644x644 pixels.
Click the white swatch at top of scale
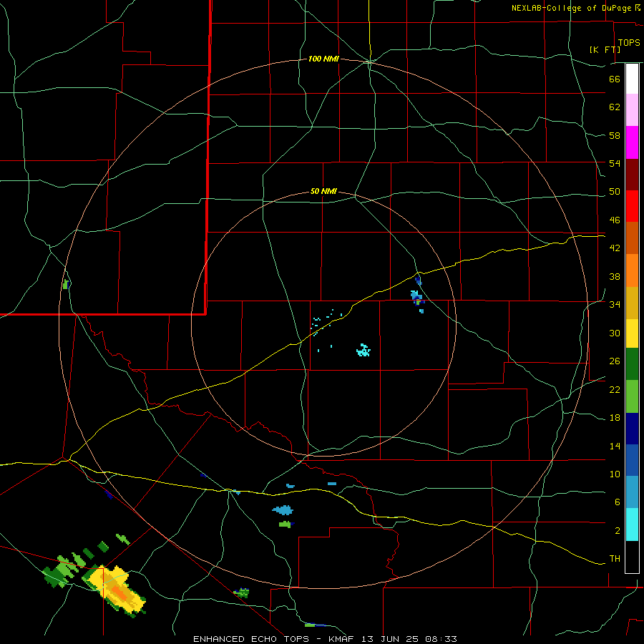coord(632,79)
